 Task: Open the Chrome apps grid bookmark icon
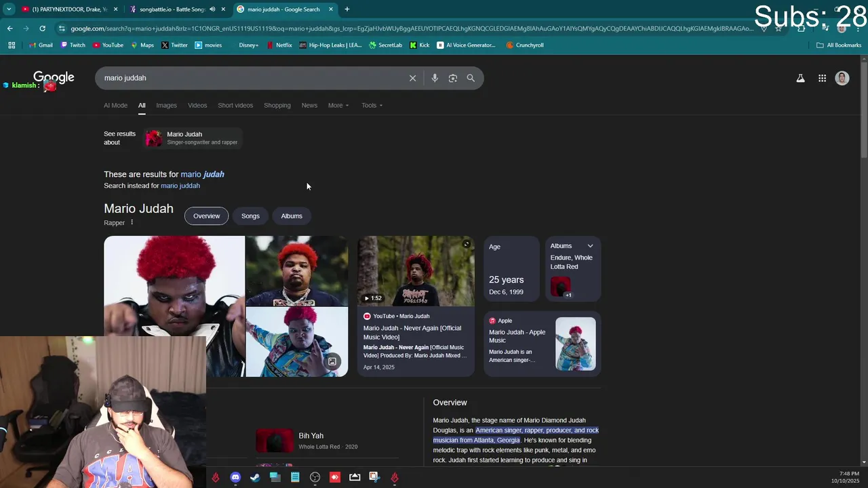(12, 45)
